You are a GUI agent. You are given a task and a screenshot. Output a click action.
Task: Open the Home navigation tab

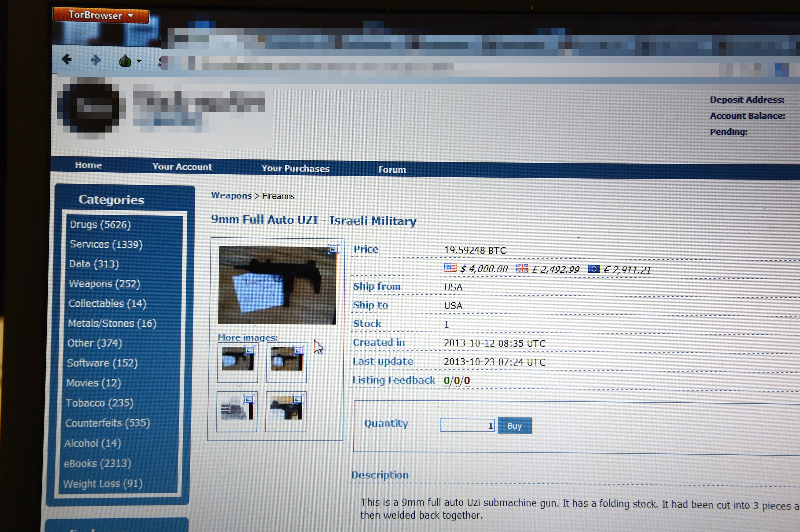88,165
